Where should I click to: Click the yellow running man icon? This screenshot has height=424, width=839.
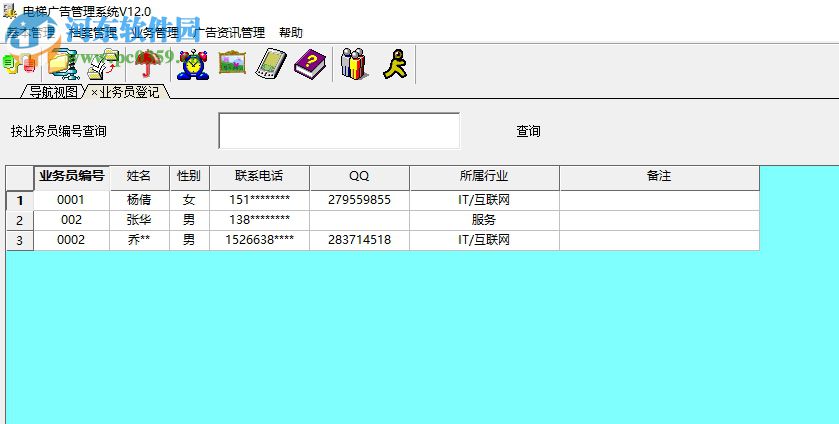[395, 64]
